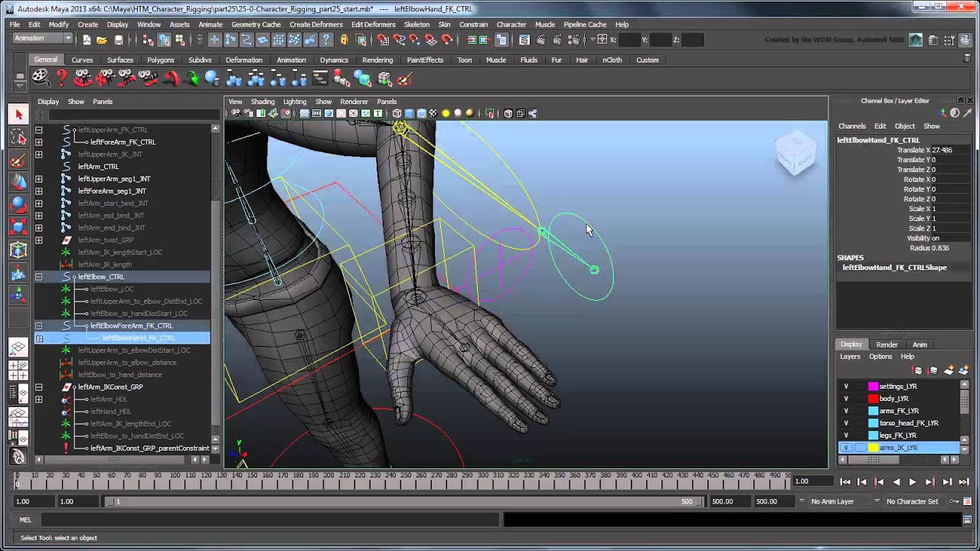Activate the Lasso select tool
The image size is (980, 551).
click(18, 137)
